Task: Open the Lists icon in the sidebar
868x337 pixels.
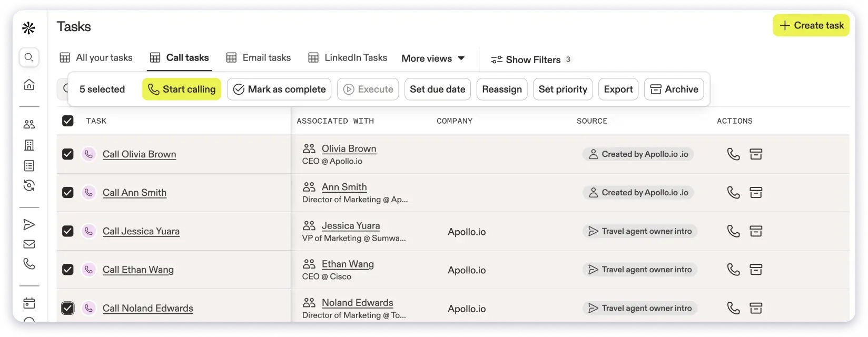Action: click(x=29, y=165)
